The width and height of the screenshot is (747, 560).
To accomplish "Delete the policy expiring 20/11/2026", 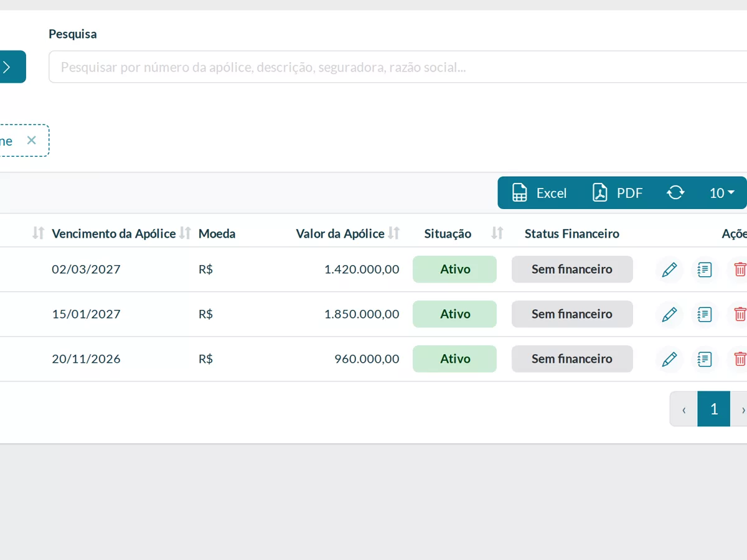I will click(739, 359).
